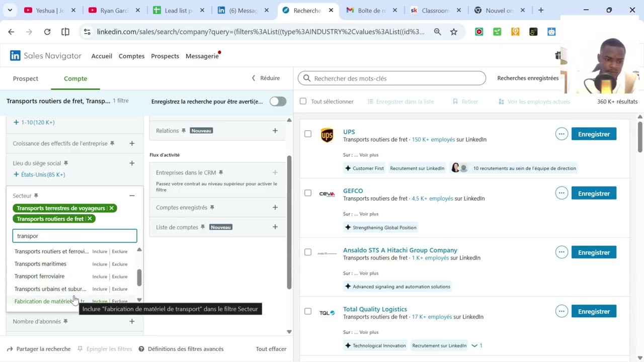The height and width of the screenshot is (362, 644).
Task: Open more options for Total Quality Logistics
Action: pos(561,311)
